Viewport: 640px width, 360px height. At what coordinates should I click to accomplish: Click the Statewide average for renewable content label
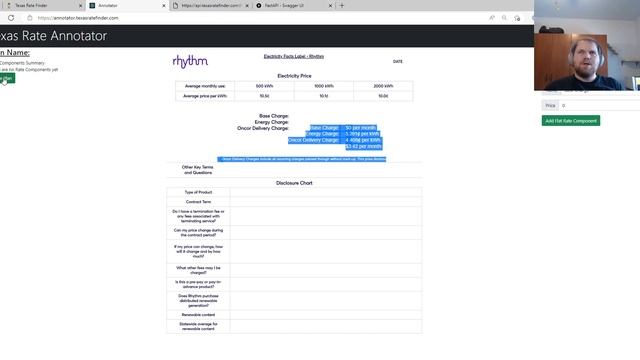click(x=198, y=326)
